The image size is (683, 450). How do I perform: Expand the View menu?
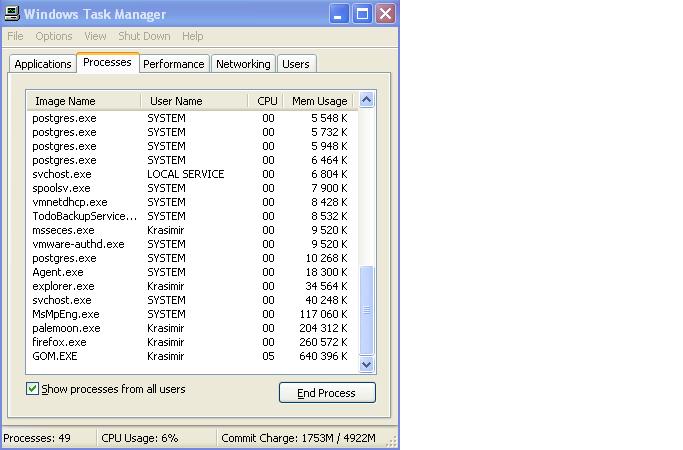point(95,36)
